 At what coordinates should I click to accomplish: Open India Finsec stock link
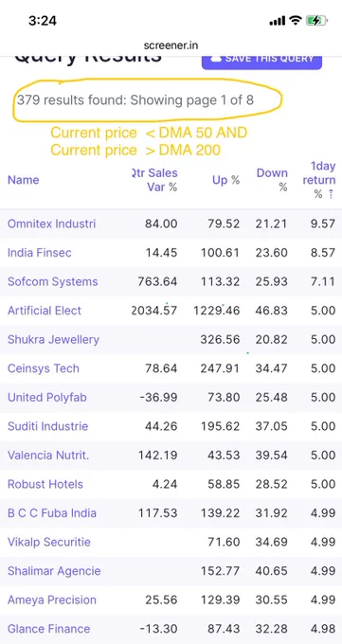point(40,253)
